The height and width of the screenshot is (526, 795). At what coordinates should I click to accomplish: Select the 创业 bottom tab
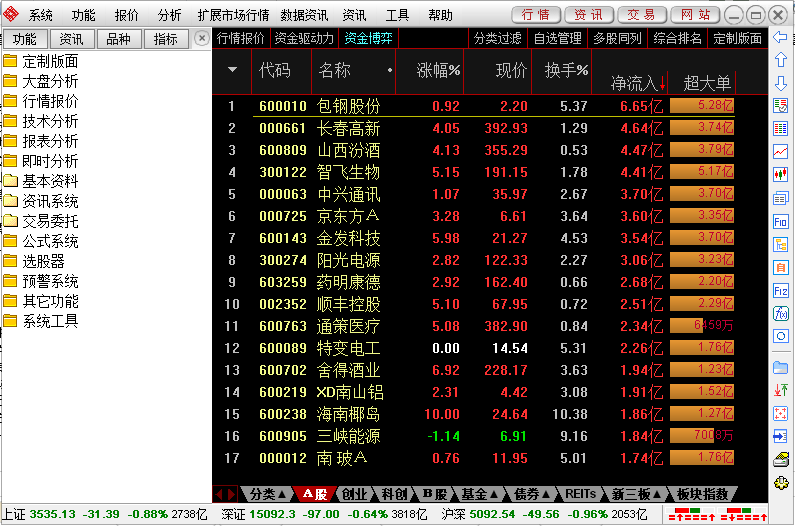[354, 494]
